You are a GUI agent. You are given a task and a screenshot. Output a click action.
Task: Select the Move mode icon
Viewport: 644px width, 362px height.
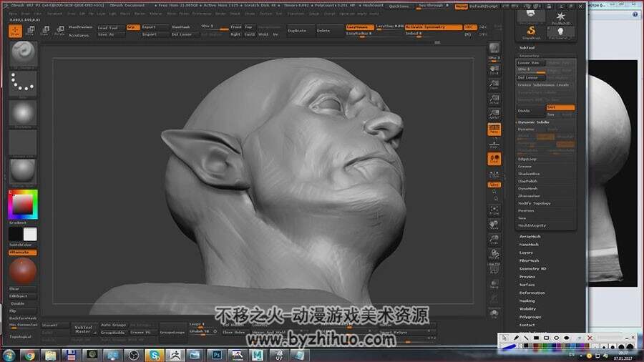[x=30, y=31]
